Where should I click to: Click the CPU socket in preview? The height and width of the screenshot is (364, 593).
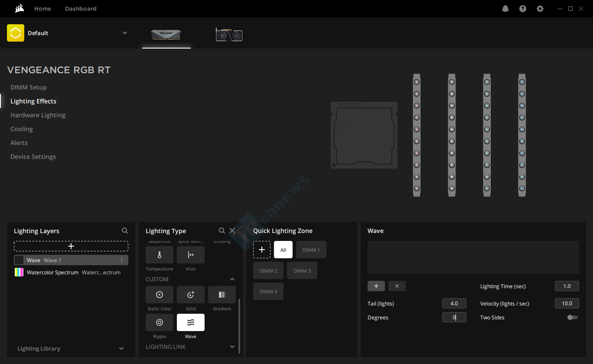coord(364,135)
